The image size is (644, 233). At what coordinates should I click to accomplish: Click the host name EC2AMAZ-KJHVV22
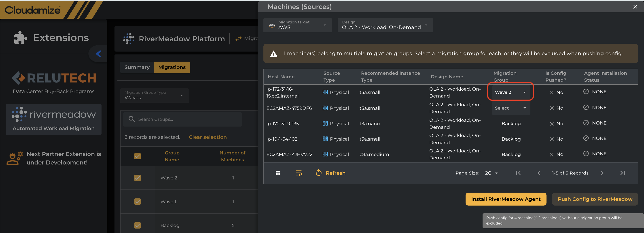(289, 154)
